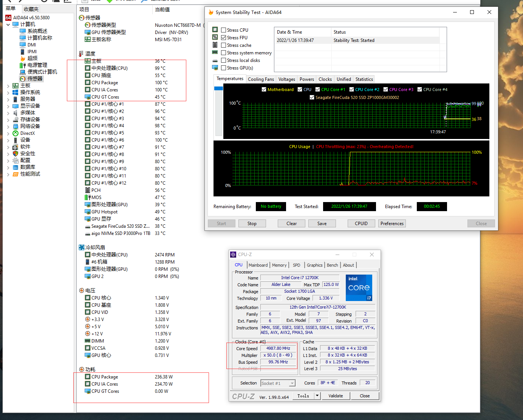This screenshot has width=523, height=420.
Task: Expand the 软件 tree node
Action: point(8,147)
